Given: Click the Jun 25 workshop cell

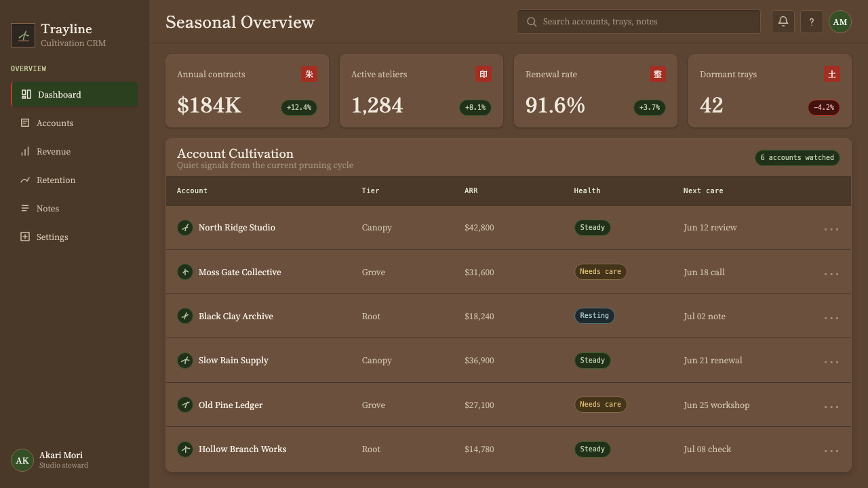Looking at the screenshot, I should 717,405.
